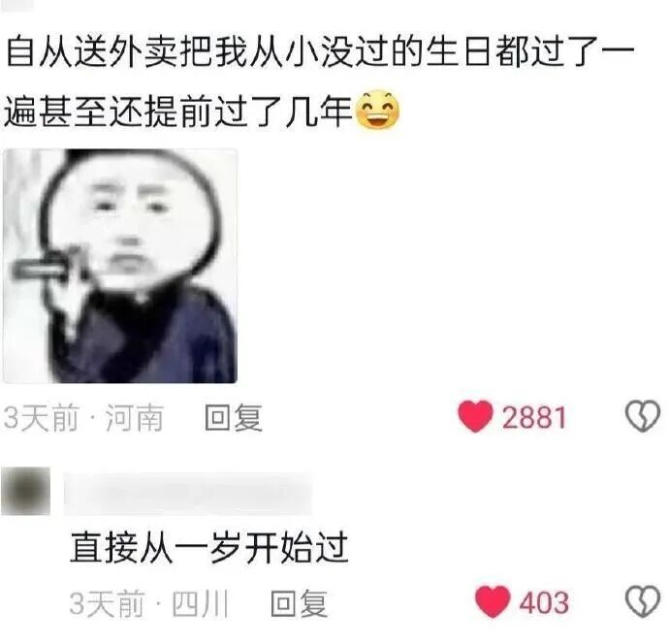The height and width of the screenshot is (644, 669).
Task: Tap 回复 under the 四川 reply
Action: (x=299, y=603)
